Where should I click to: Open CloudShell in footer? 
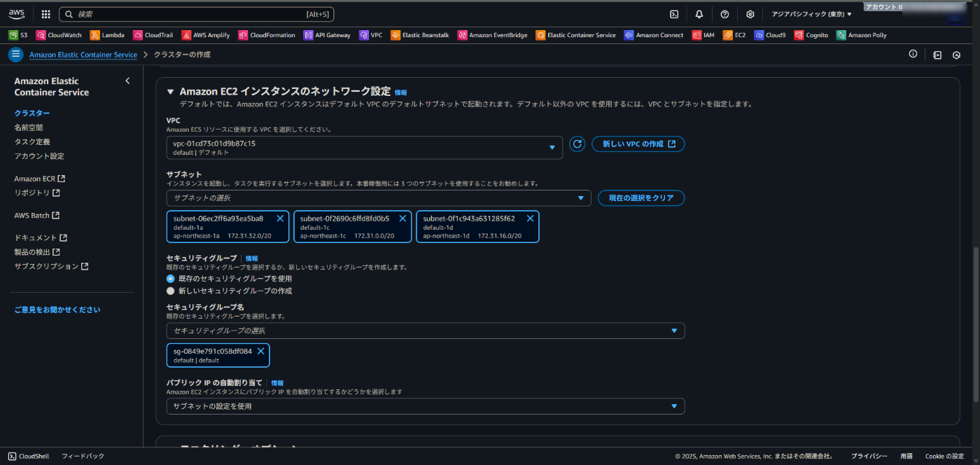pos(29,456)
